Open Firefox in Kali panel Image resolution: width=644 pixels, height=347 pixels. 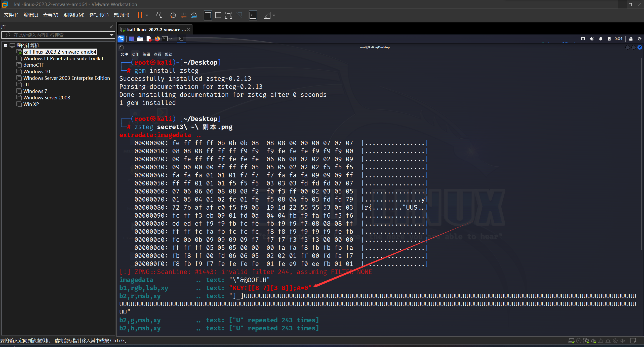tap(157, 39)
